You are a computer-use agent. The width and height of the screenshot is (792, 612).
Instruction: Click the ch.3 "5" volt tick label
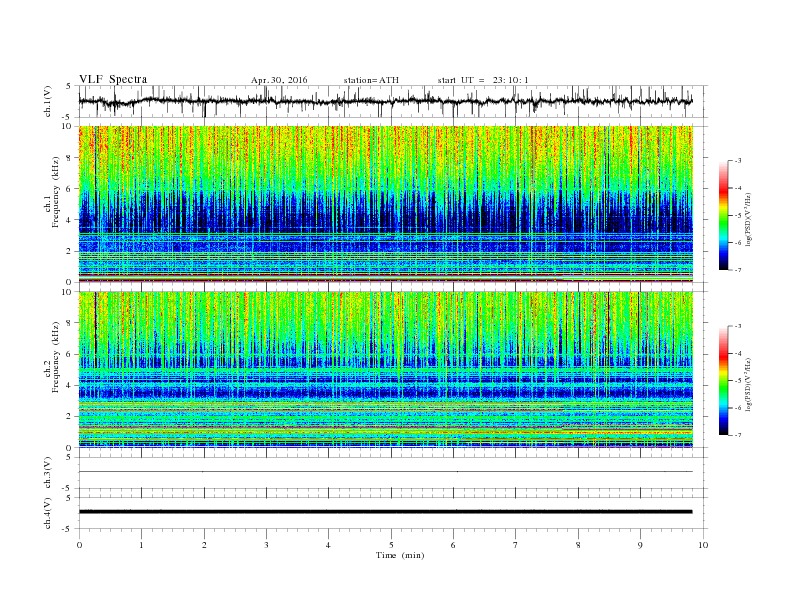click(x=69, y=457)
